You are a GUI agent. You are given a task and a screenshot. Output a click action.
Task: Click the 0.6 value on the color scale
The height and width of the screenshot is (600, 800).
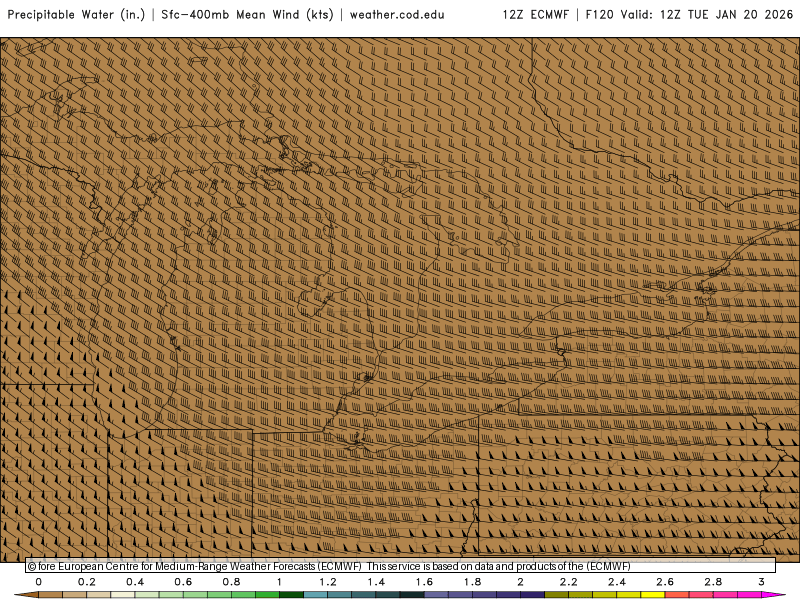click(183, 582)
